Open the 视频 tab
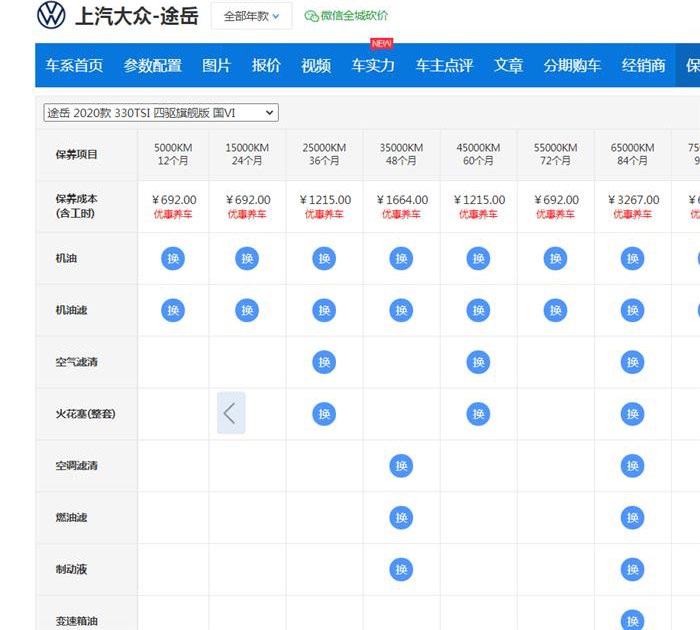 [x=316, y=66]
